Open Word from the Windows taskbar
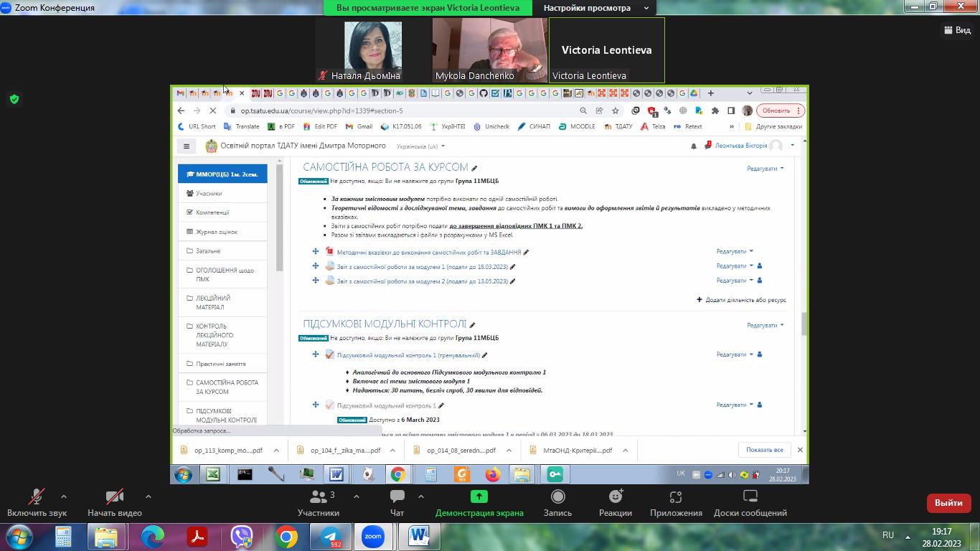 tap(419, 537)
